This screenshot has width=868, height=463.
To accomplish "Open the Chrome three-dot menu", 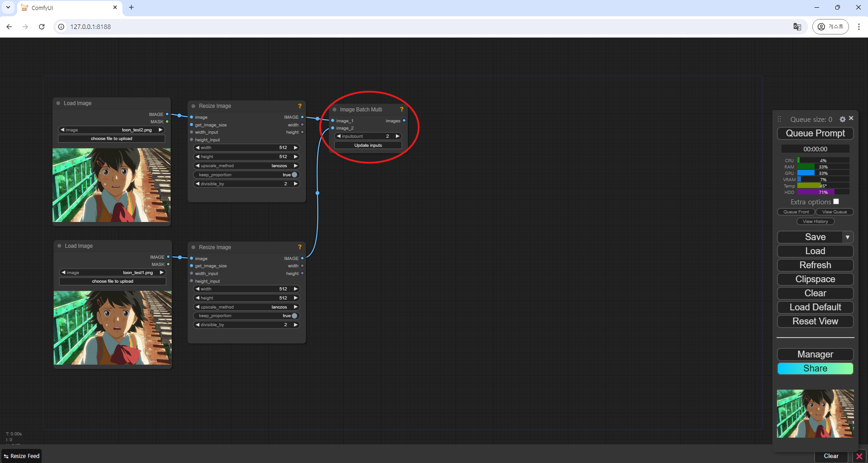I will click(x=859, y=27).
